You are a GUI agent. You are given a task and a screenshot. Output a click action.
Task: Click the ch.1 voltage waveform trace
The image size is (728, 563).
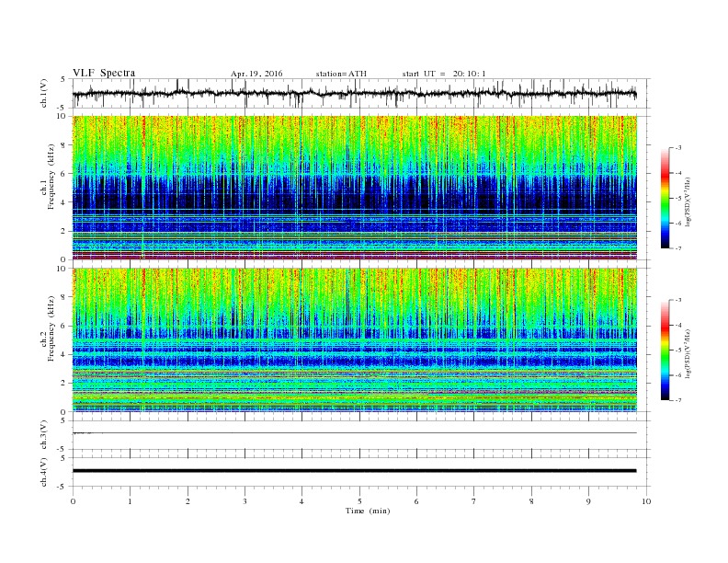coord(355,94)
